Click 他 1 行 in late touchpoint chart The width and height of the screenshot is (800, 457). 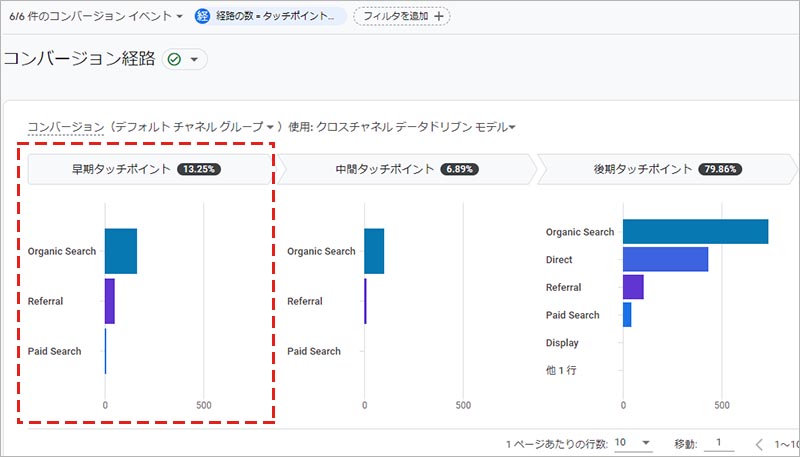coord(560,371)
